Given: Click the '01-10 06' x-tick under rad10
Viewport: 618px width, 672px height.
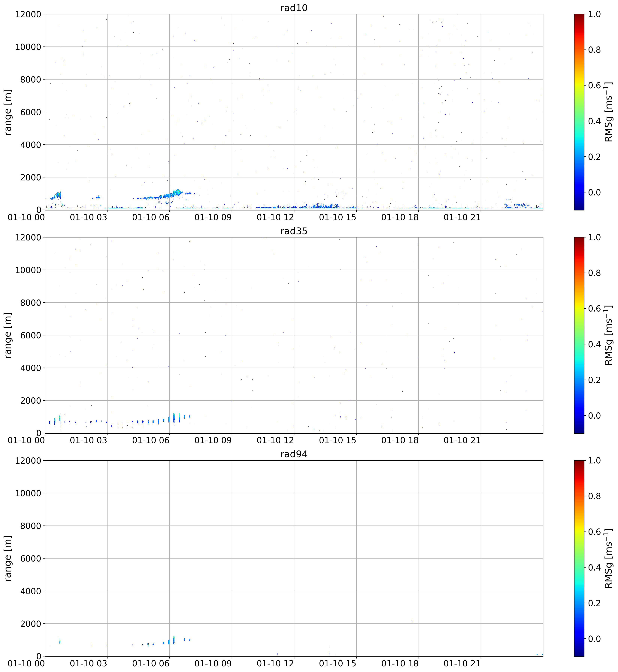Looking at the screenshot, I should (x=151, y=217).
